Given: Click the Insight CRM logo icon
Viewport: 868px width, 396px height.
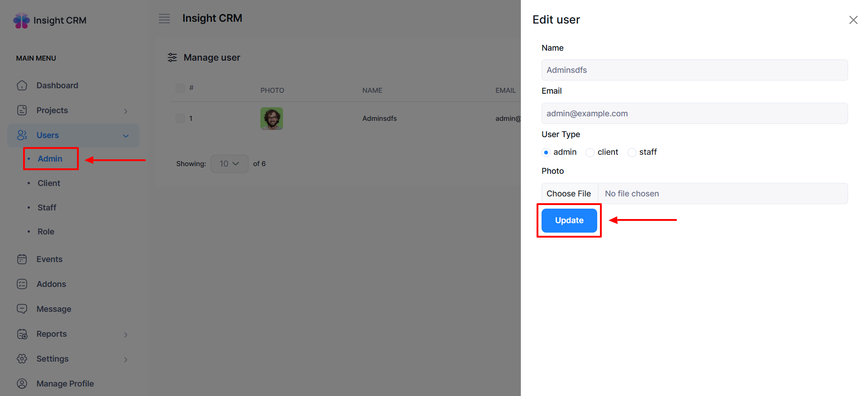Looking at the screenshot, I should (x=21, y=20).
